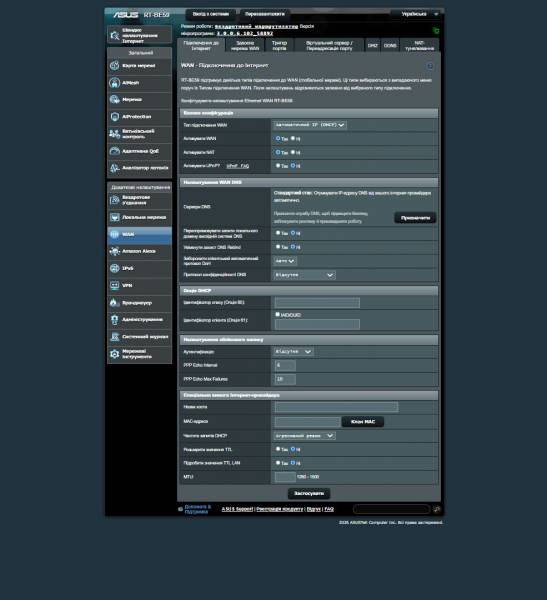Open the firmware version link
The width and height of the screenshot is (547, 600).
pyautogui.click(x=245, y=34)
